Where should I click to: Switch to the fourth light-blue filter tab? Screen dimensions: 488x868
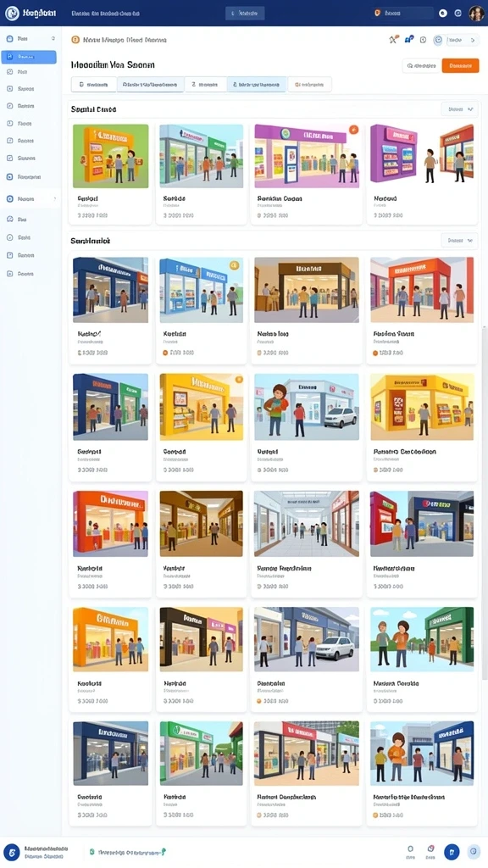256,85
